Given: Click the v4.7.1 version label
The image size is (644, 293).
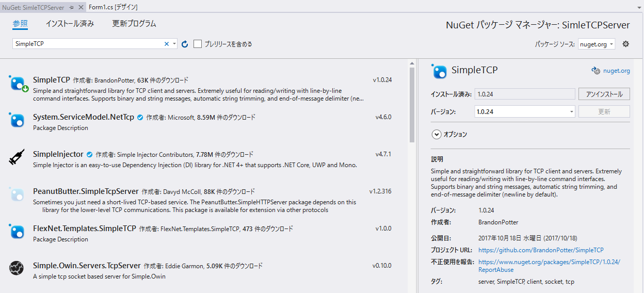Looking at the screenshot, I should coord(383,154).
